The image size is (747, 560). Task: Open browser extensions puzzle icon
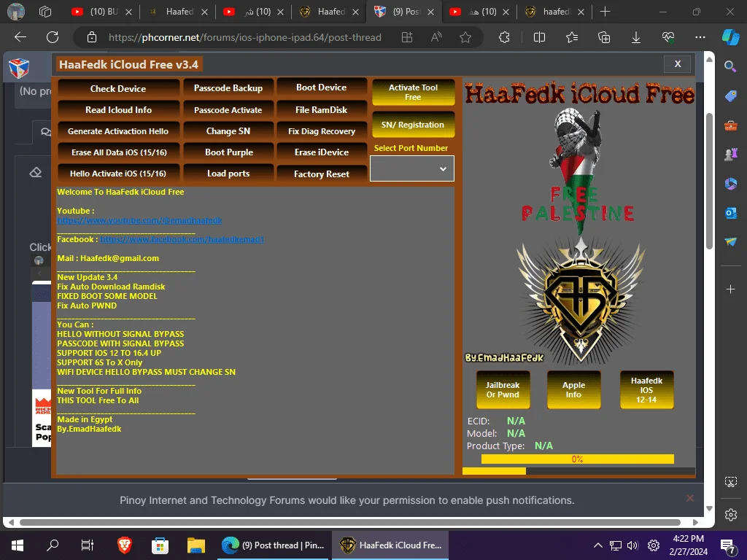pos(505,37)
